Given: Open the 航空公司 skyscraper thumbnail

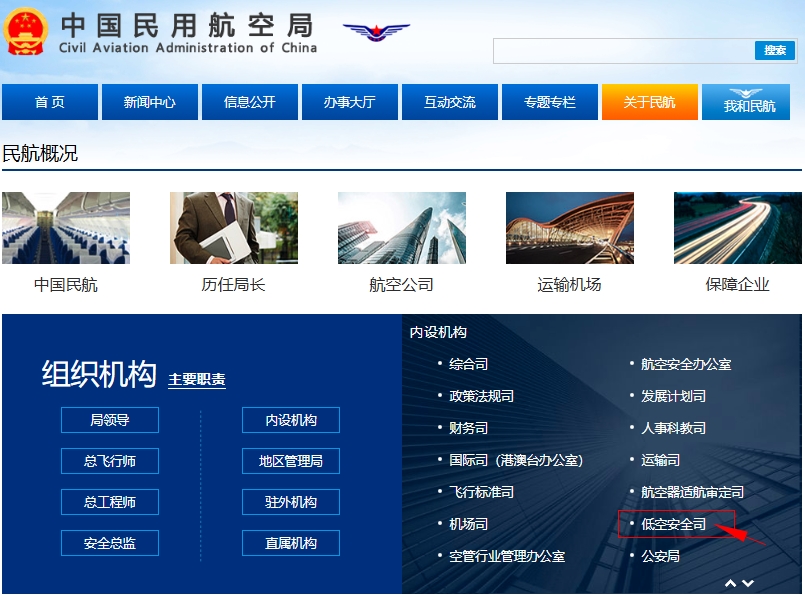Looking at the screenshot, I should [402, 228].
